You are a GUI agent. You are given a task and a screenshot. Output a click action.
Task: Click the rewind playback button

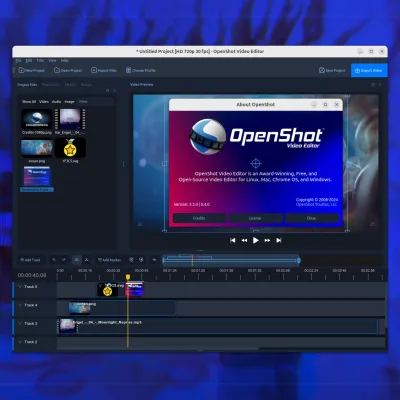coord(244,240)
